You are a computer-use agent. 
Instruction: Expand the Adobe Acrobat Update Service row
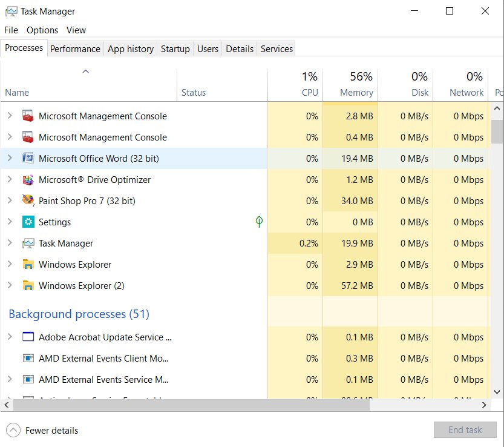[10, 337]
